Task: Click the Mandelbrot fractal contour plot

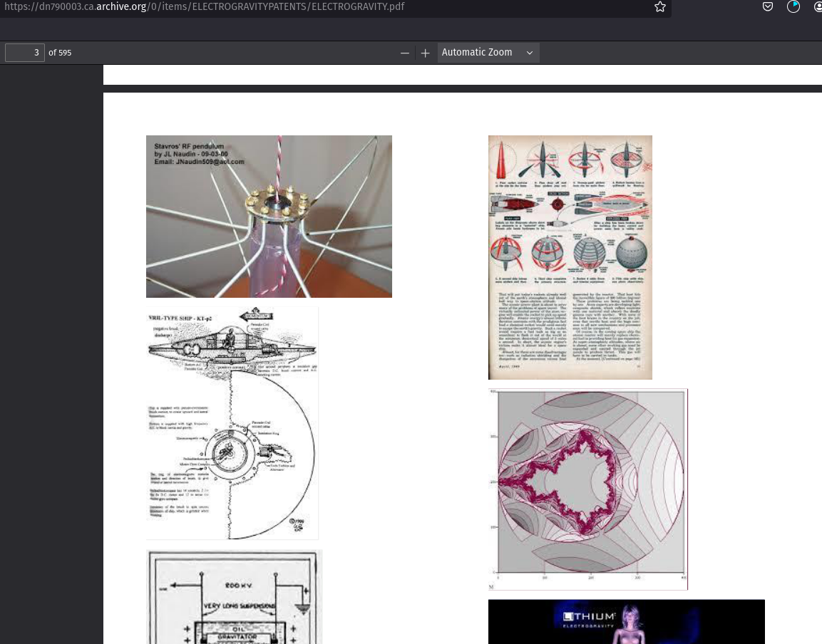Action: (x=587, y=489)
